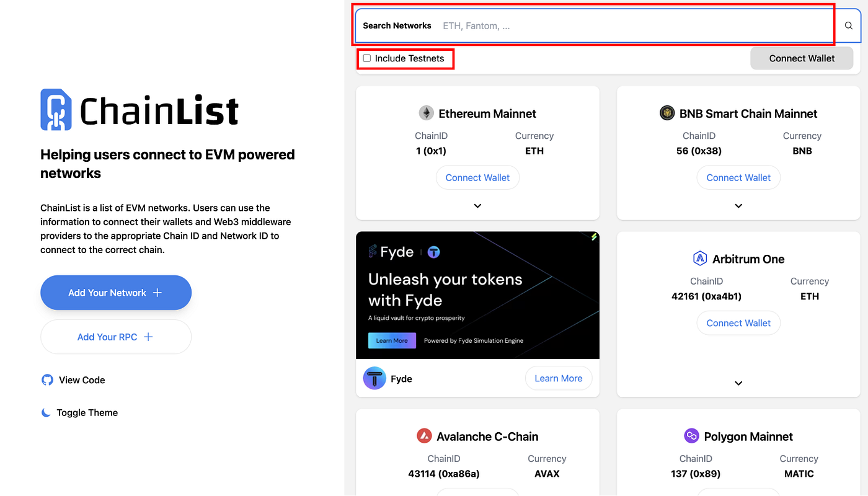
Task: Click the chain ID text 1 (0x1)
Action: (431, 151)
